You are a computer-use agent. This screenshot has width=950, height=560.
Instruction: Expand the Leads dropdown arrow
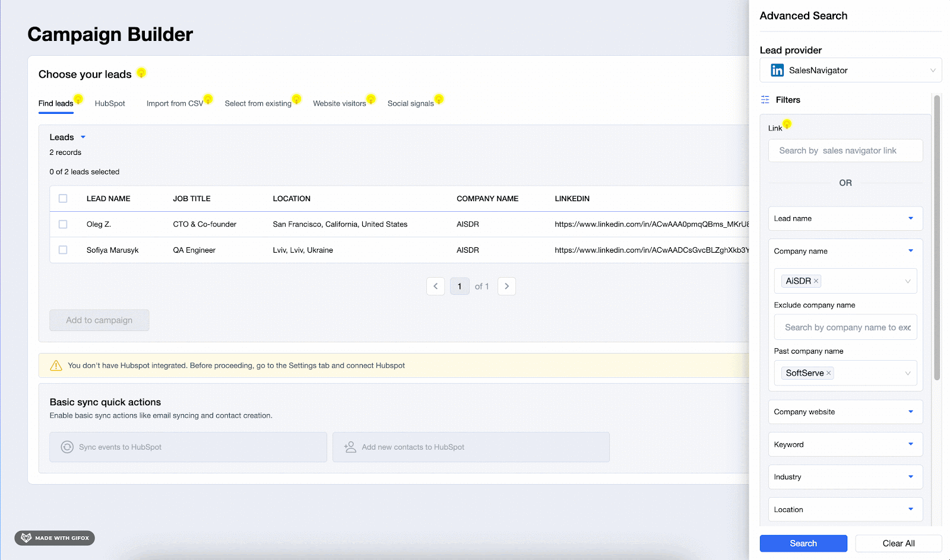pyautogui.click(x=83, y=137)
